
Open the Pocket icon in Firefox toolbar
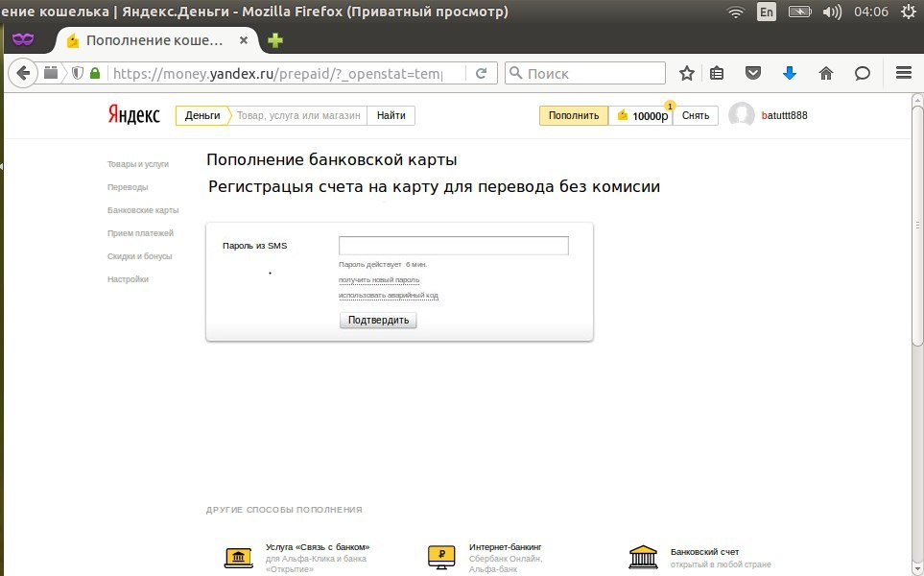pyautogui.click(x=754, y=73)
